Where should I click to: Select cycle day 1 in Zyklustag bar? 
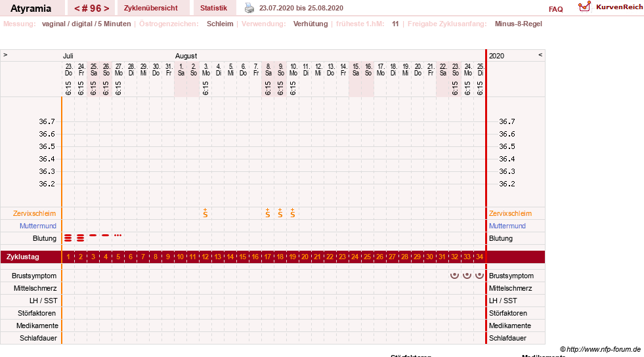(68, 257)
